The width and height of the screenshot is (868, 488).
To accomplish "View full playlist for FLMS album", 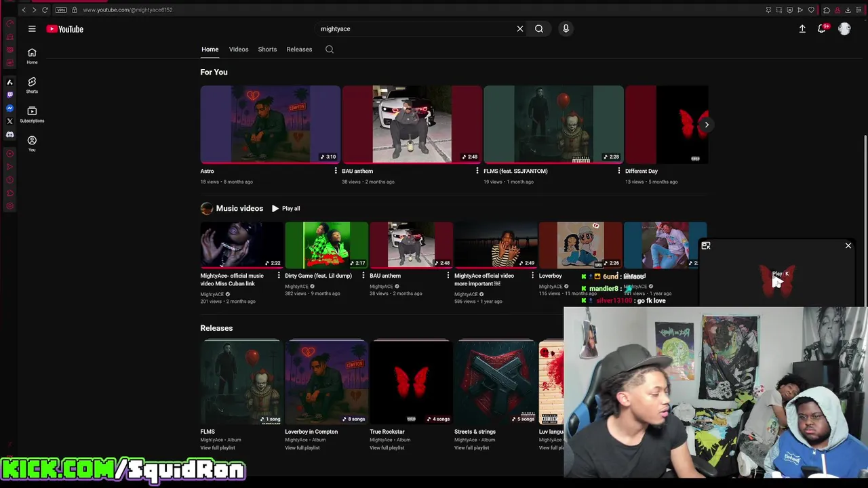I will click(x=218, y=448).
